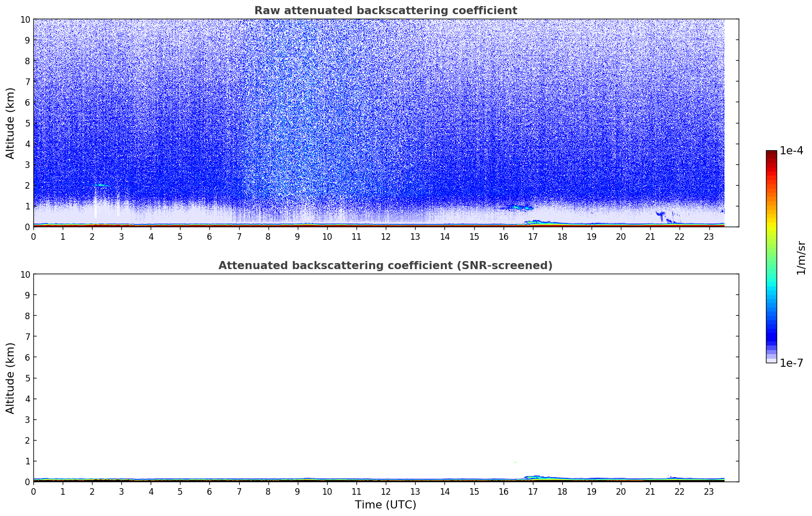Click the "Raw attenuated backscattering coefficient" plot title

(x=385, y=11)
